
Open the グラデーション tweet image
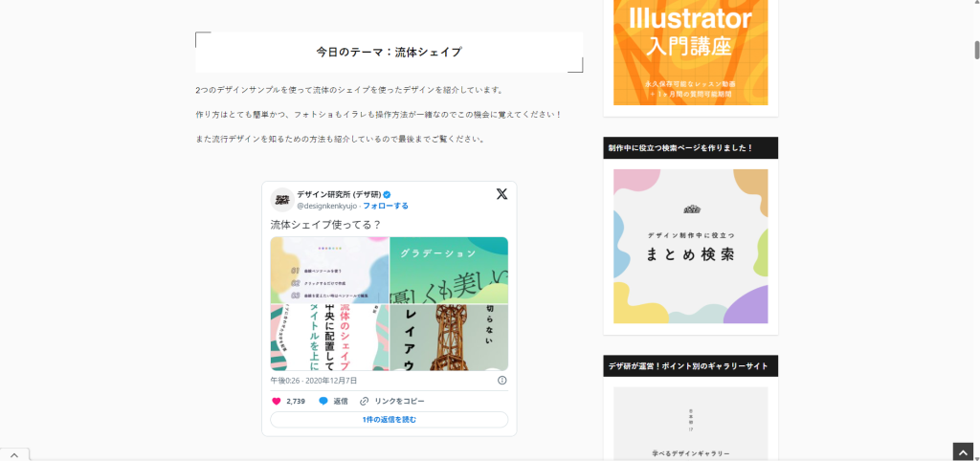click(449, 270)
